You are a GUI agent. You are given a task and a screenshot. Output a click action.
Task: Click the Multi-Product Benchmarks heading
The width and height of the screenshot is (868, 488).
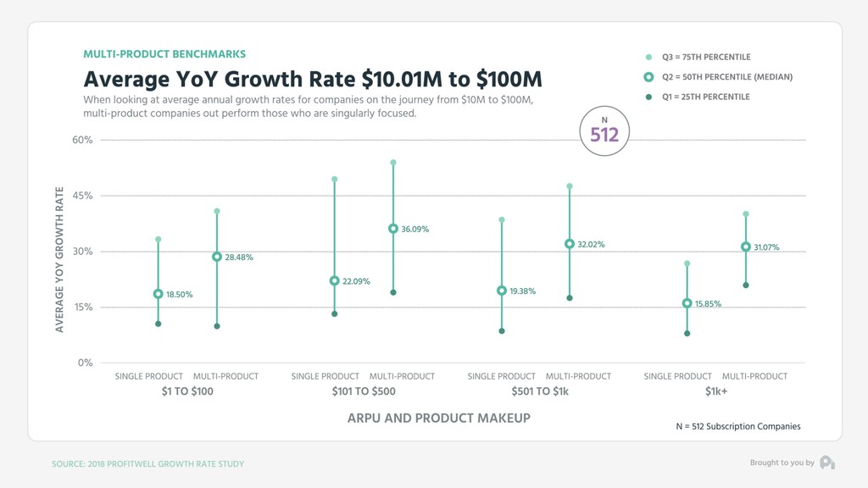pos(164,54)
